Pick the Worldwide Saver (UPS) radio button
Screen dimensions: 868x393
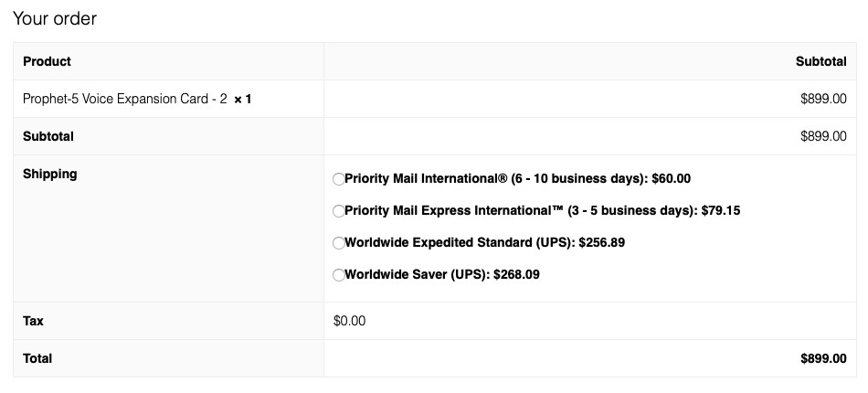click(338, 275)
